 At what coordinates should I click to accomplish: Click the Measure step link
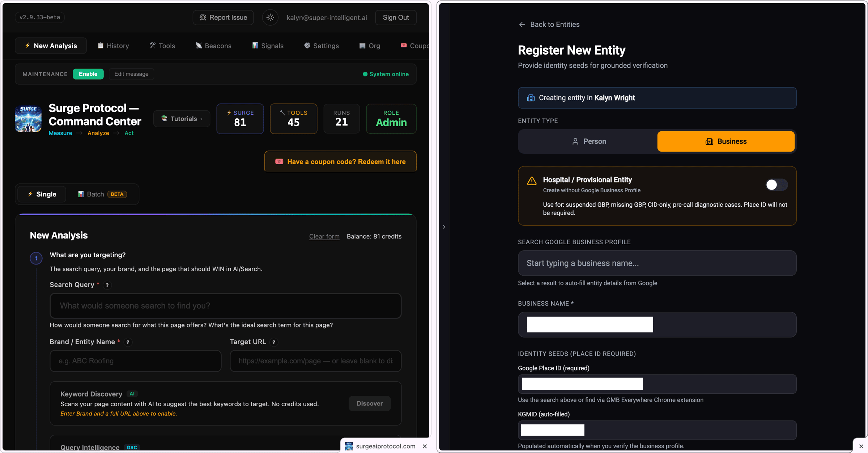coord(60,133)
